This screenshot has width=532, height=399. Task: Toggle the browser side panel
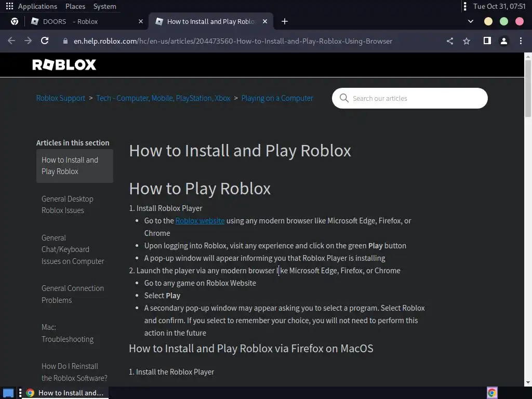pos(487,41)
